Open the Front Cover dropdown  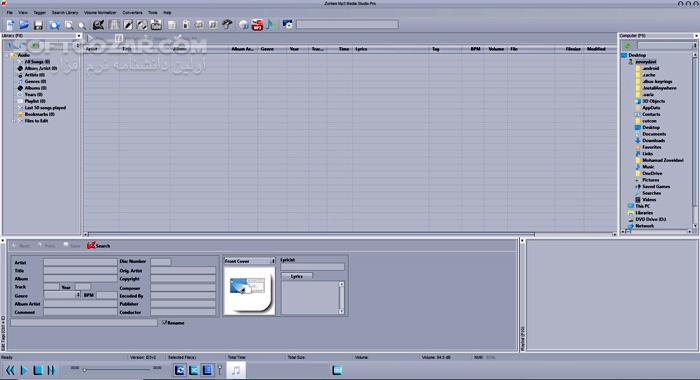273,261
